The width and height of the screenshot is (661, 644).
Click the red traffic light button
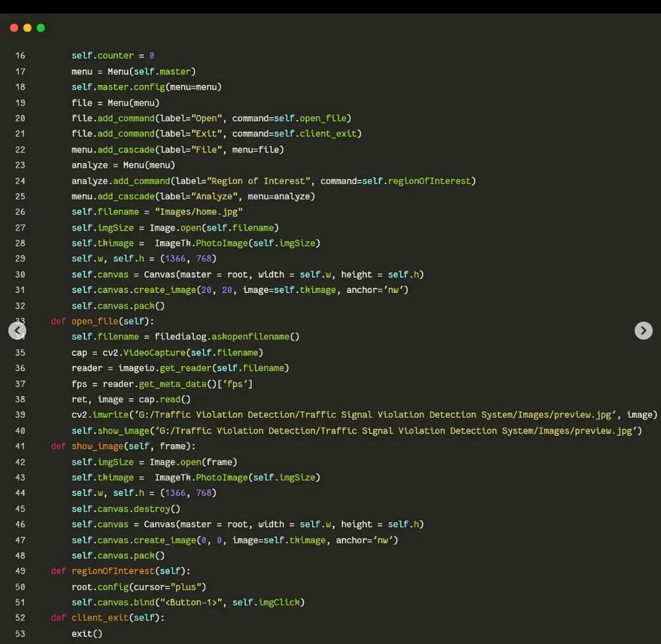(x=14, y=27)
